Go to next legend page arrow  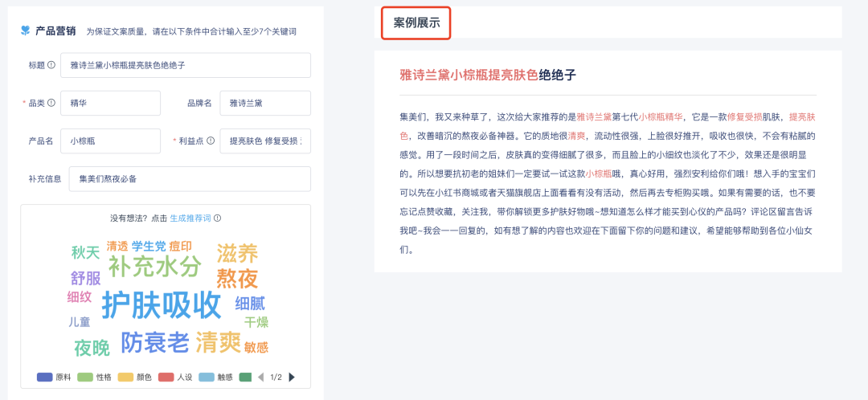tap(292, 378)
